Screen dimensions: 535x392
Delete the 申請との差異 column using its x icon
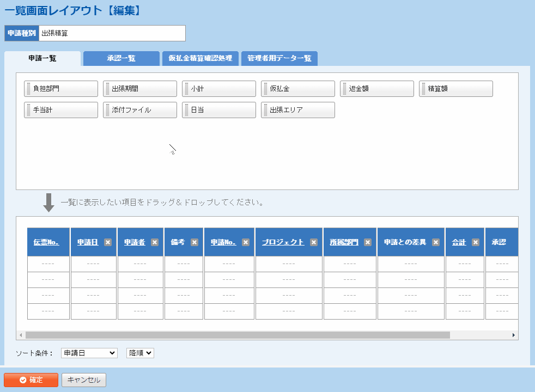[436, 242]
